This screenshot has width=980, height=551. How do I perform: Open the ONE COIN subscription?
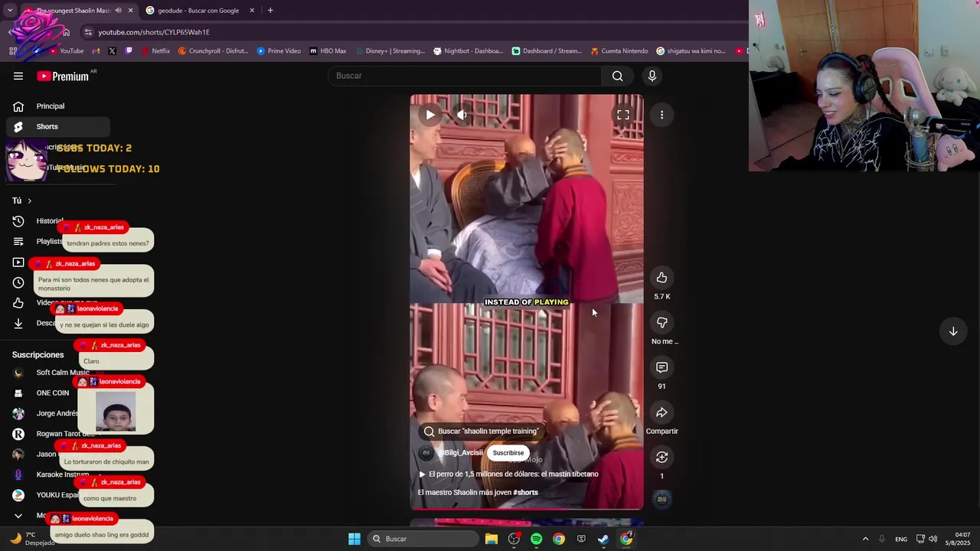pyautogui.click(x=52, y=393)
